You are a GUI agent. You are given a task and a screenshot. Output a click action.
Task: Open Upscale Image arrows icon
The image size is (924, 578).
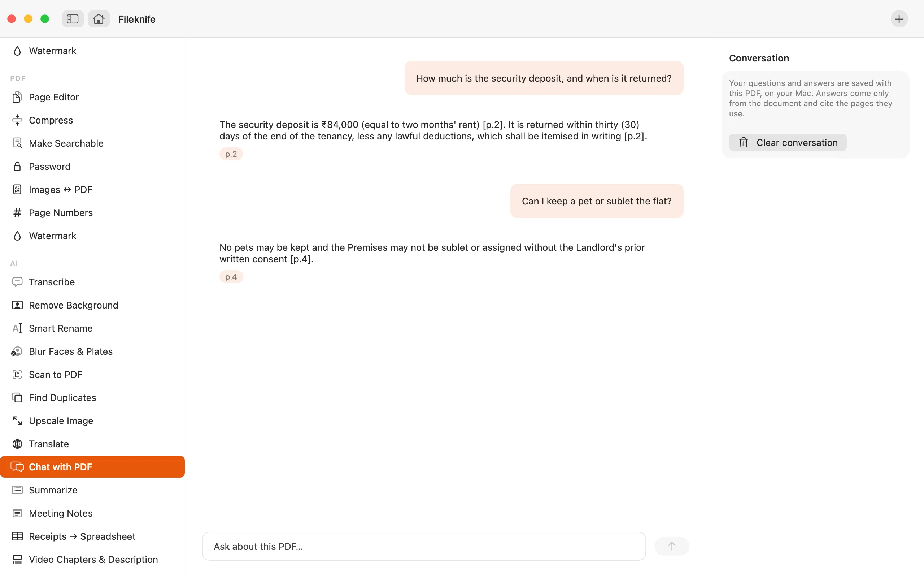[x=17, y=421]
